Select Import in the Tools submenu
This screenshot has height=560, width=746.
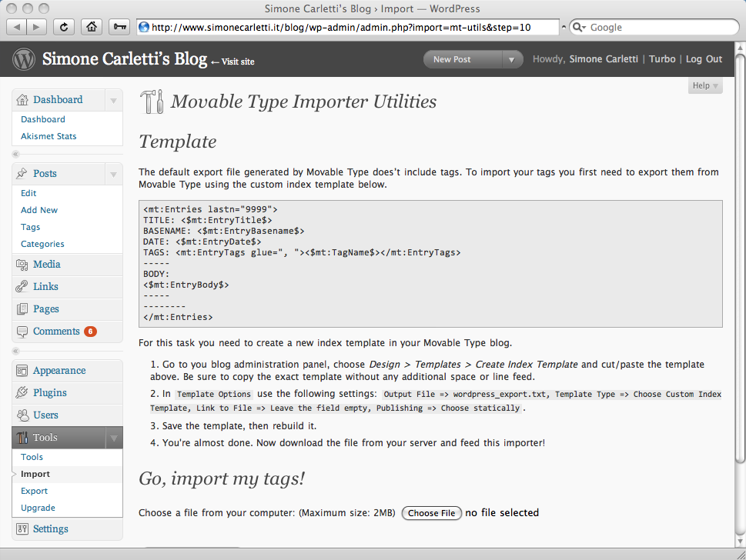click(35, 474)
